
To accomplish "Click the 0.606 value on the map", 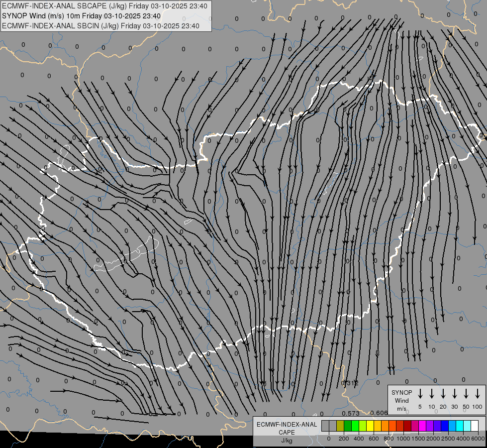I will click(379, 413).
